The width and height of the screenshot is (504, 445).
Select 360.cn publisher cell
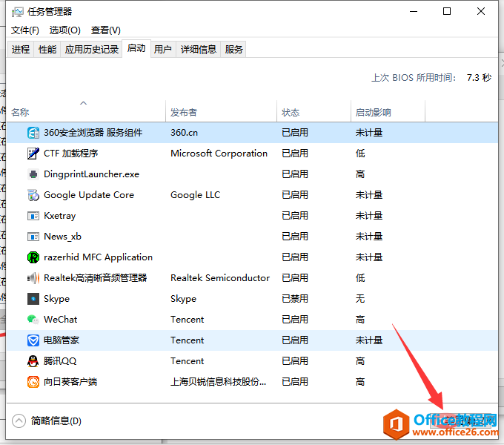[184, 133]
